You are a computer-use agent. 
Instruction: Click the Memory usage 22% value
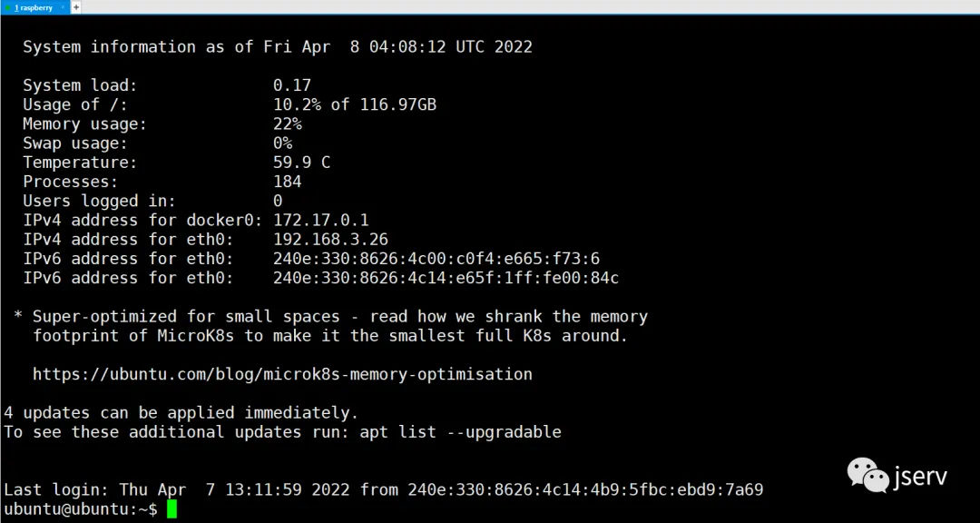pos(288,123)
